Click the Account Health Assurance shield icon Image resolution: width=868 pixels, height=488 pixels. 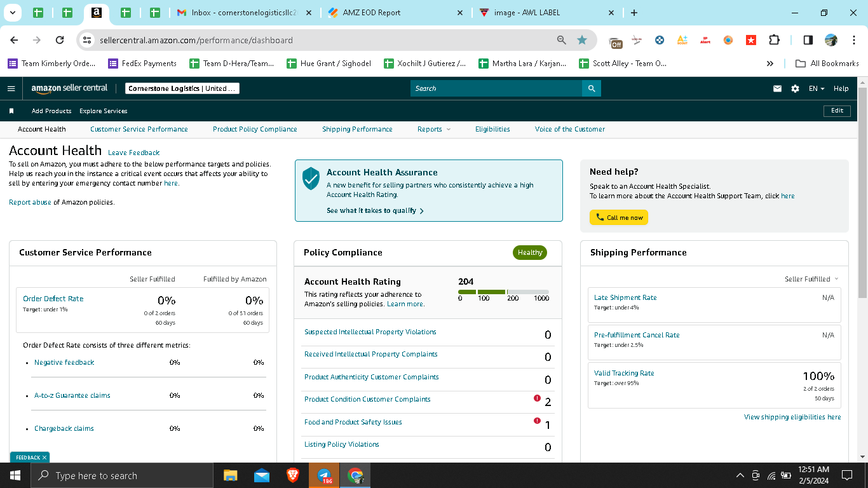[311, 179]
